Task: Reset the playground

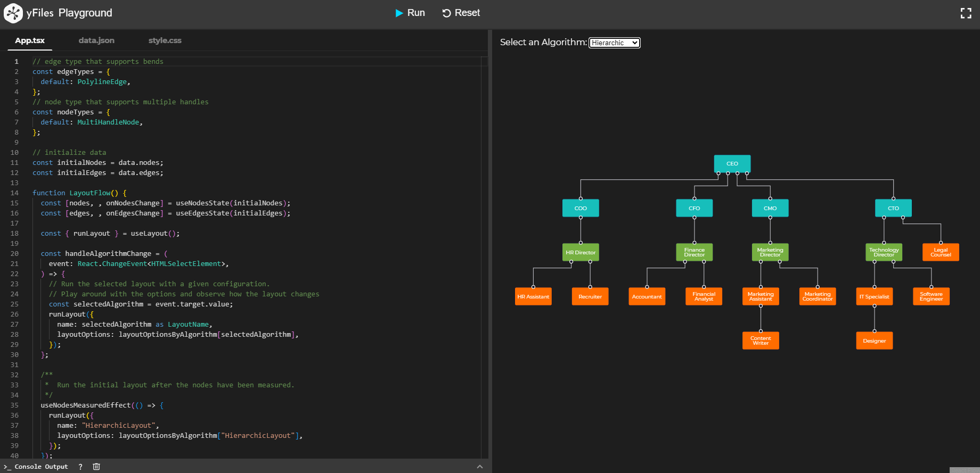Action: tap(461, 13)
